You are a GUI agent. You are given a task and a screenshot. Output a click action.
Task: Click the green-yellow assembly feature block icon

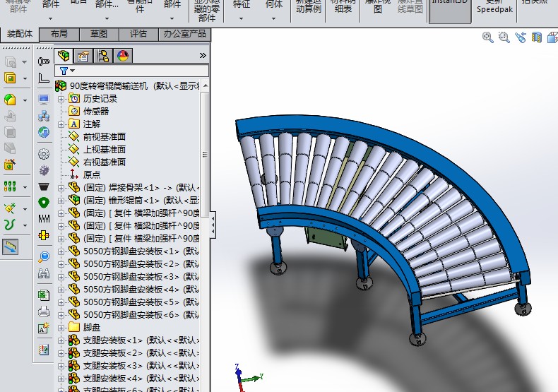click(11, 100)
